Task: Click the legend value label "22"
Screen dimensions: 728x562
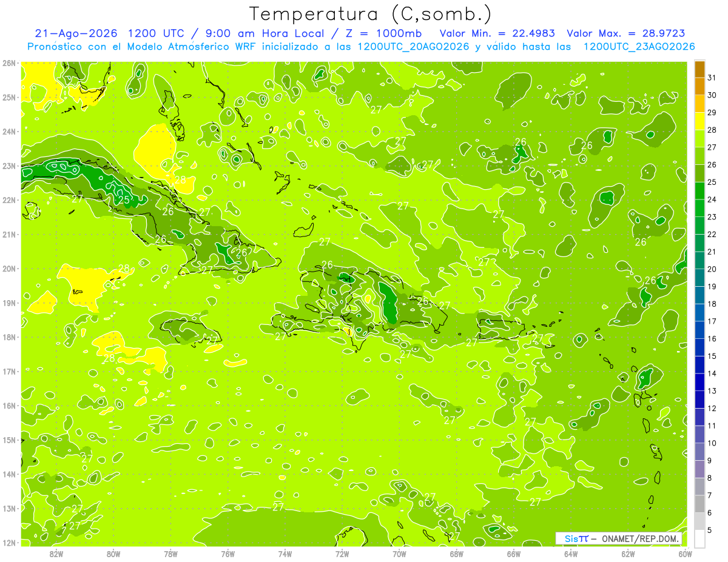Action: [x=712, y=234]
